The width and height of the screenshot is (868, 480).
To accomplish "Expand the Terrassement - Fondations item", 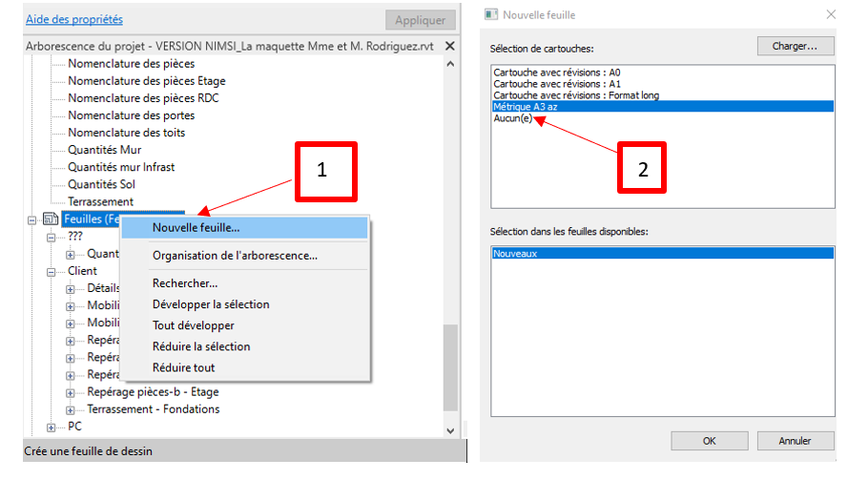I will pyautogui.click(x=71, y=409).
